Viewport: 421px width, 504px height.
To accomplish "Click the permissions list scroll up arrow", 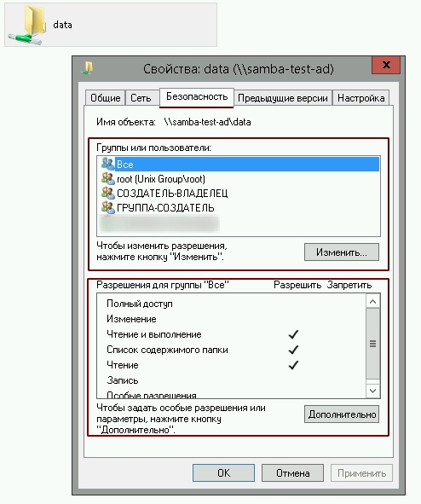I will (372, 301).
